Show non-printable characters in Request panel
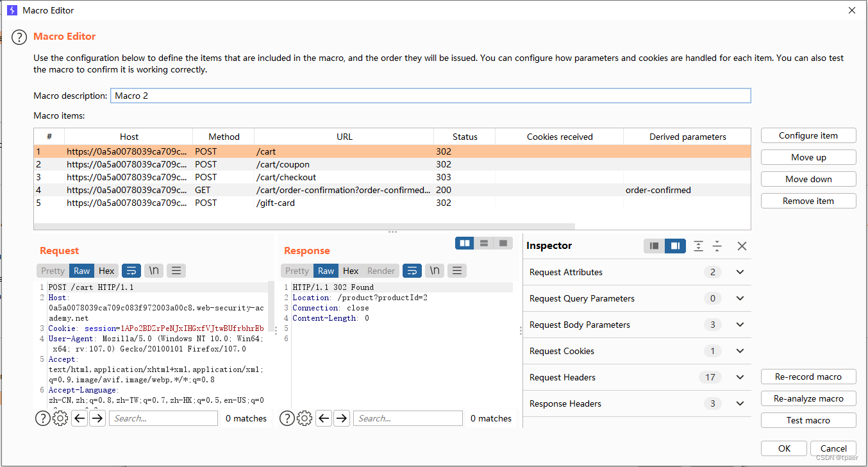The image size is (868, 467). point(154,271)
